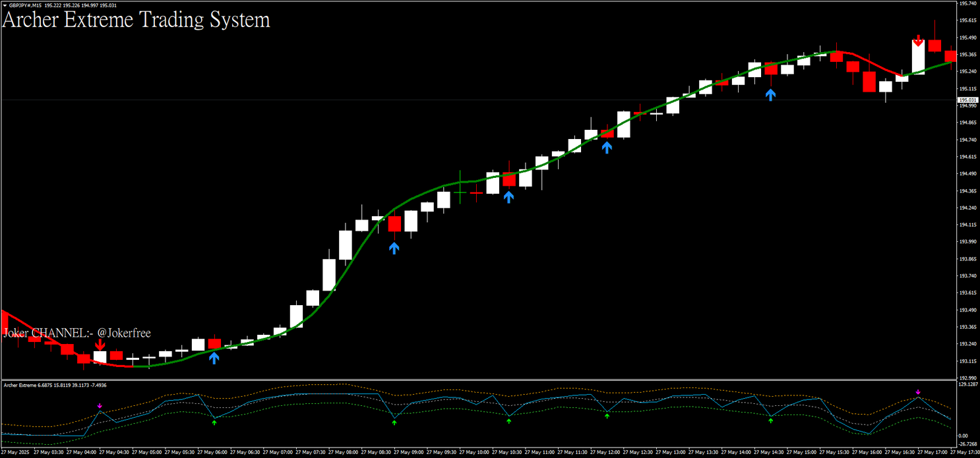Click the right magenta arrow in the indicator window
Screen dimensions: 980x458
point(918,393)
